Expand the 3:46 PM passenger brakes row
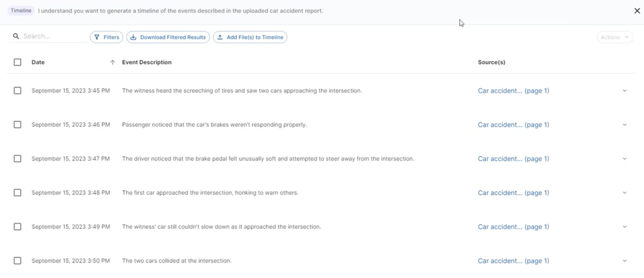The width and height of the screenshot is (644, 278). click(x=625, y=125)
